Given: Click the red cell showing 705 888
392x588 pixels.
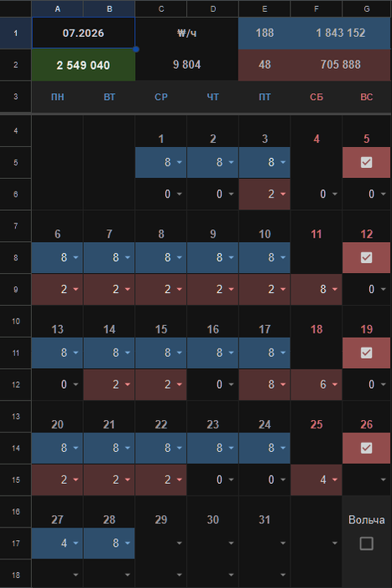Looking at the screenshot, I should pyautogui.click(x=340, y=65).
